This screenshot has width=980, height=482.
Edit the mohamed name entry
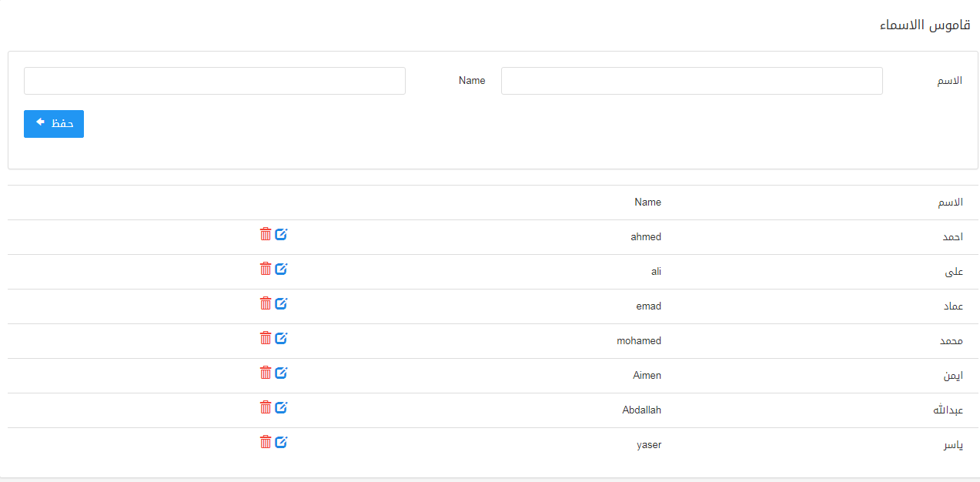(x=281, y=338)
